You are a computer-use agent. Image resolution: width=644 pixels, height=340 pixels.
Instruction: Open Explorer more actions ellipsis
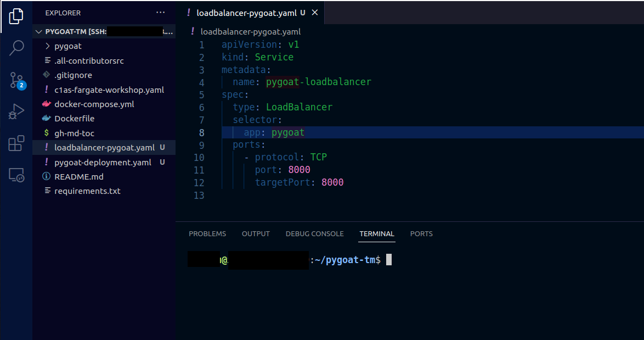click(x=161, y=13)
